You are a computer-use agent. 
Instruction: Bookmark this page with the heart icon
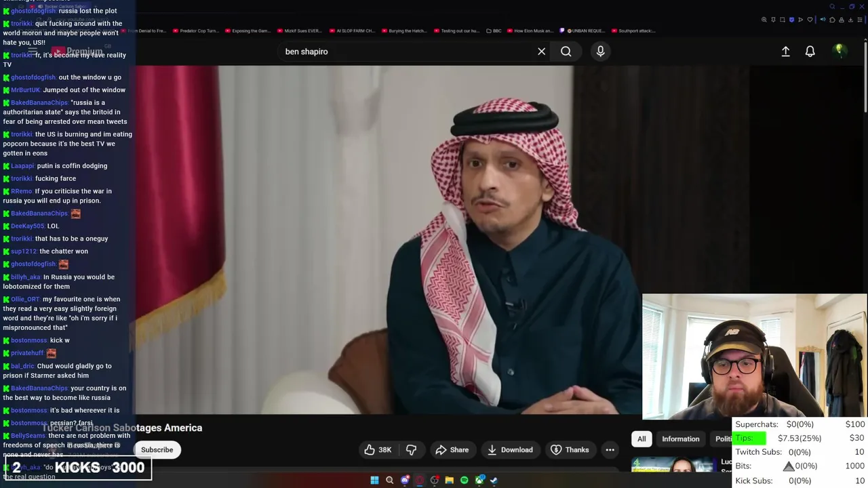click(x=810, y=20)
